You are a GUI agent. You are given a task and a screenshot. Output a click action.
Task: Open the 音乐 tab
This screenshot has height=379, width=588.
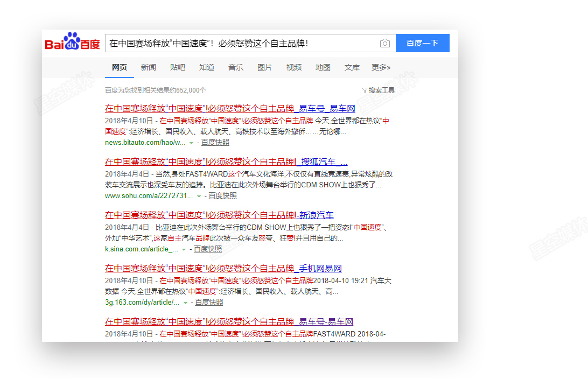point(236,67)
